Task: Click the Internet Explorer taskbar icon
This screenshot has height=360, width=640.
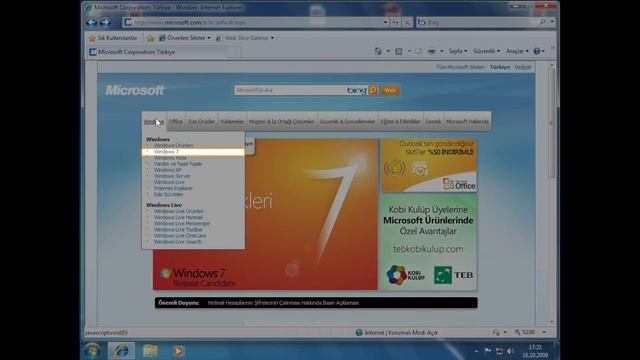Action: click(x=121, y=351)
